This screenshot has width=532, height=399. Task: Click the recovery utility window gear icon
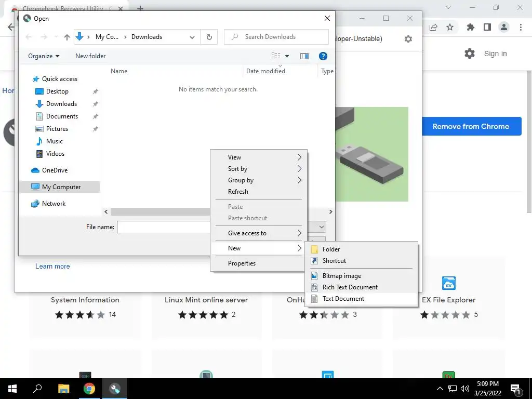pos(408,38)
